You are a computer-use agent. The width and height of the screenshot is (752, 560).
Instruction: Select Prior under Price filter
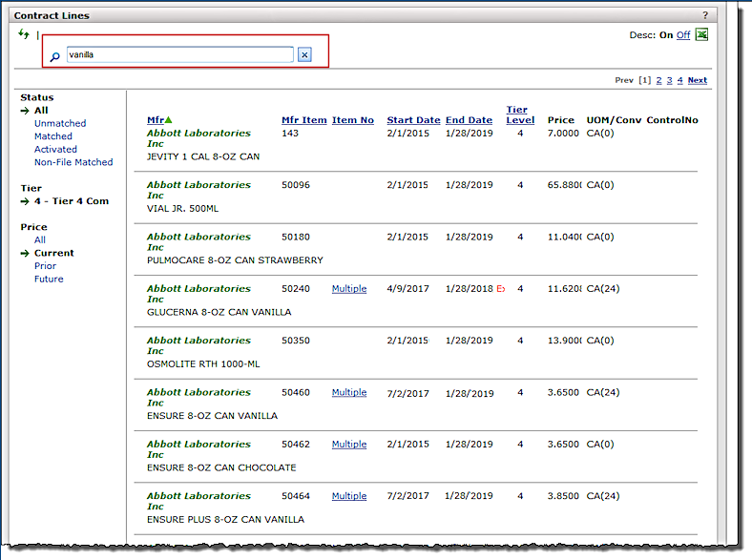45,266
